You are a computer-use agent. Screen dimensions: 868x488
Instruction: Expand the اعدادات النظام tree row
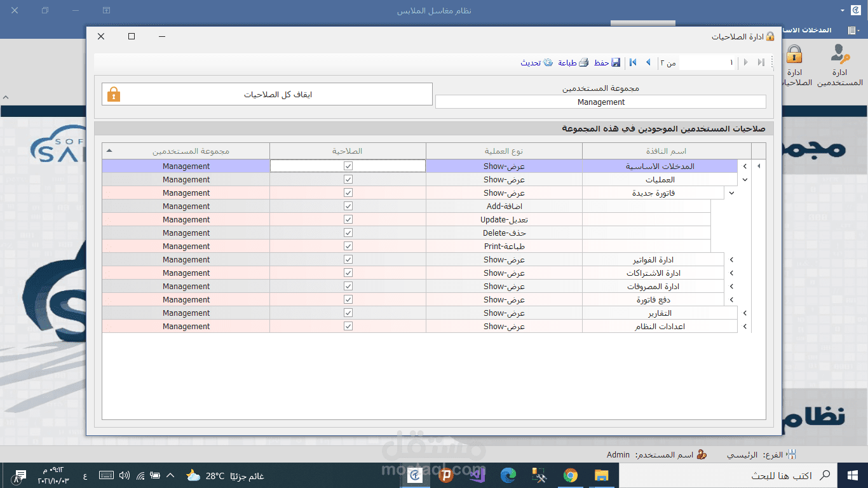coord(745,326)
